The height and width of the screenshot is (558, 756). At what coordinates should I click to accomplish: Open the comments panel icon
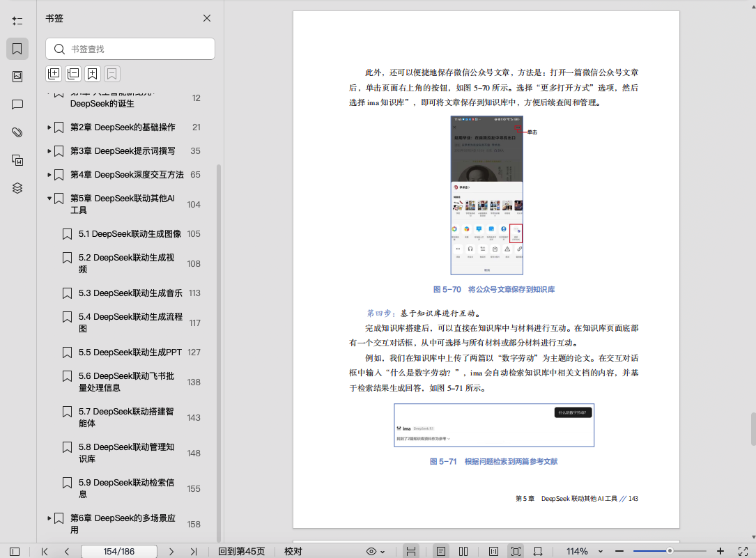pos(17,104)
